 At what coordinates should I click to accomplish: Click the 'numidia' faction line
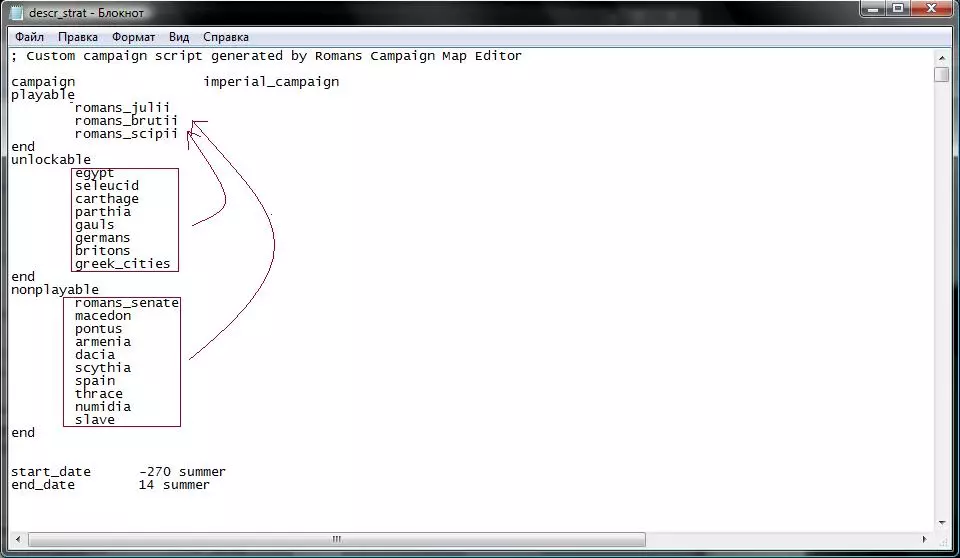coord(103,406)
